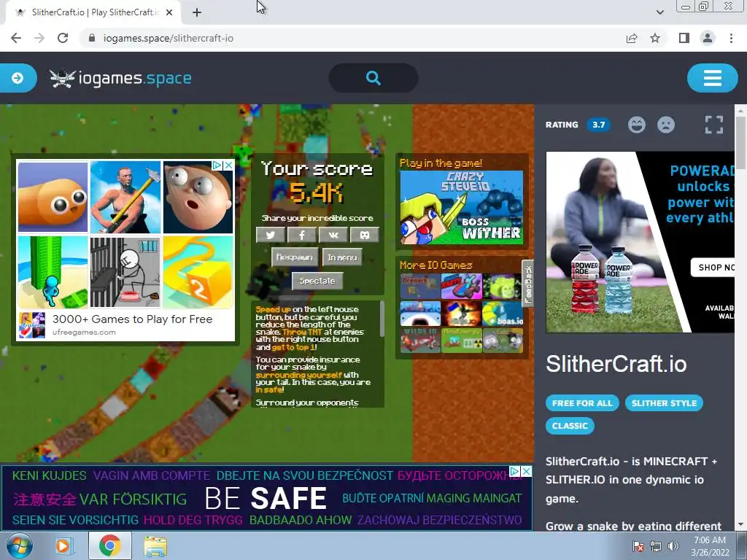Click the taskbar clock
The height and width of the screenshot is (560, 747).
point(710,546)
